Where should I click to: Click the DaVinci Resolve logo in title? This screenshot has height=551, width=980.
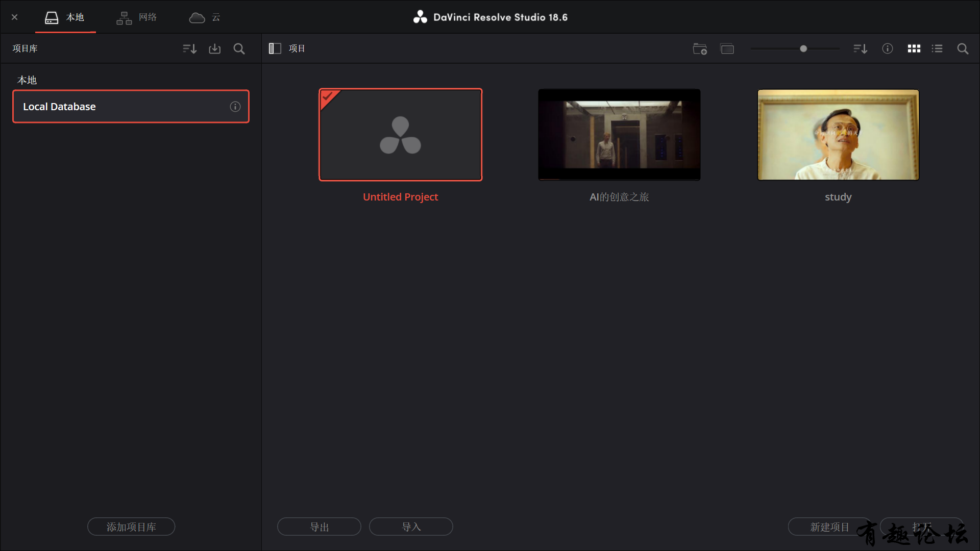tap(420, 17)
